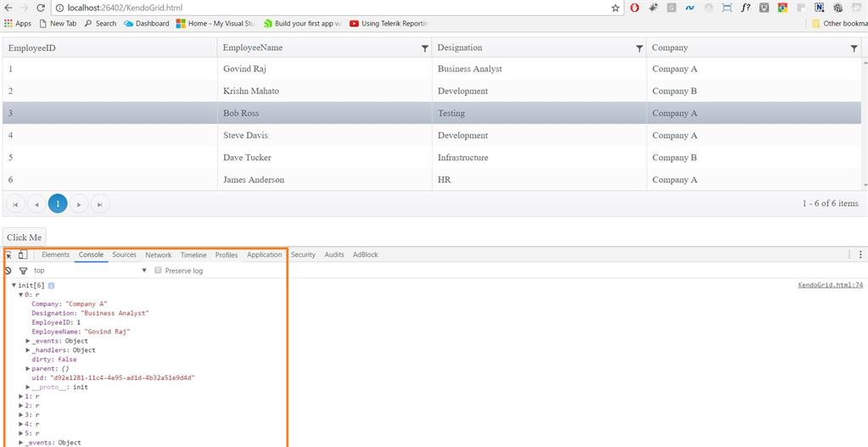This screenshot has height=447, width=868.
Task: Switch to the Application tab
Action: tap(265, 254)
